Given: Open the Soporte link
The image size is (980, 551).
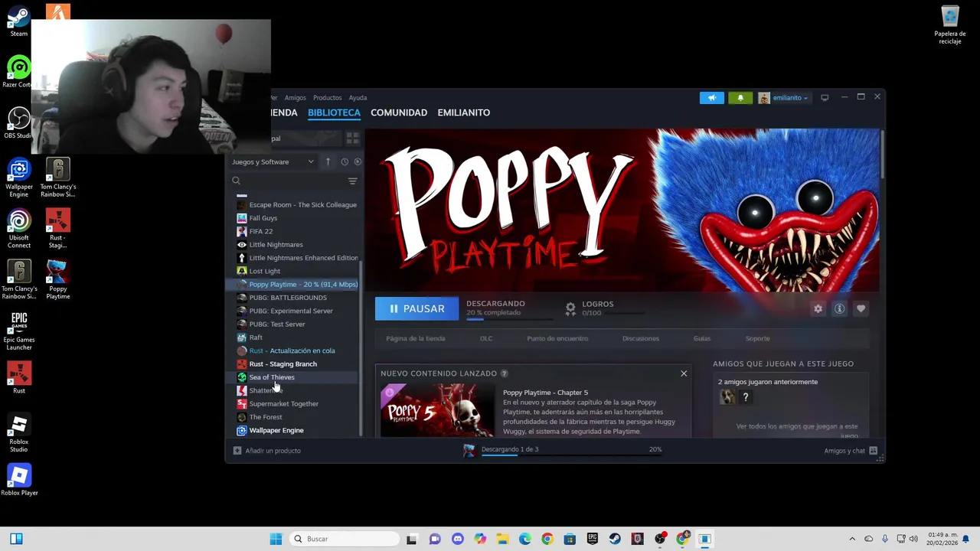Looking at the screenshot, I should point(758,338).
